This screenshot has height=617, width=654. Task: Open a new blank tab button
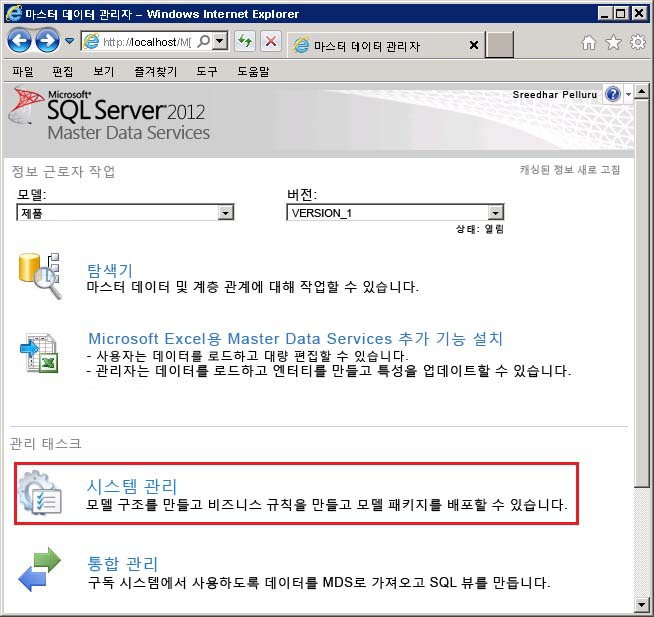coord(500,45)
